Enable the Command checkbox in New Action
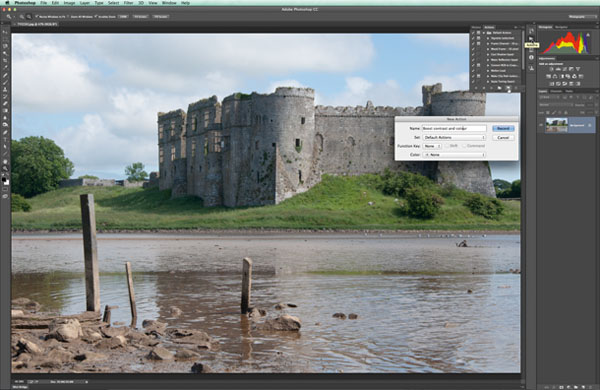Image resolution: width=600 pixels, height=390 pixels. pyautogui.click(x=464, y=146)
